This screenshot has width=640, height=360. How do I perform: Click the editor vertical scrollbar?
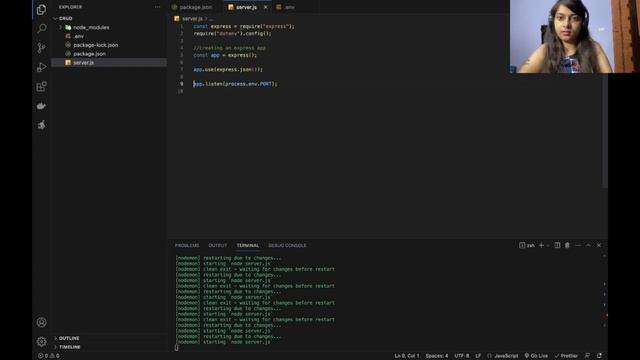coord(605,131)
